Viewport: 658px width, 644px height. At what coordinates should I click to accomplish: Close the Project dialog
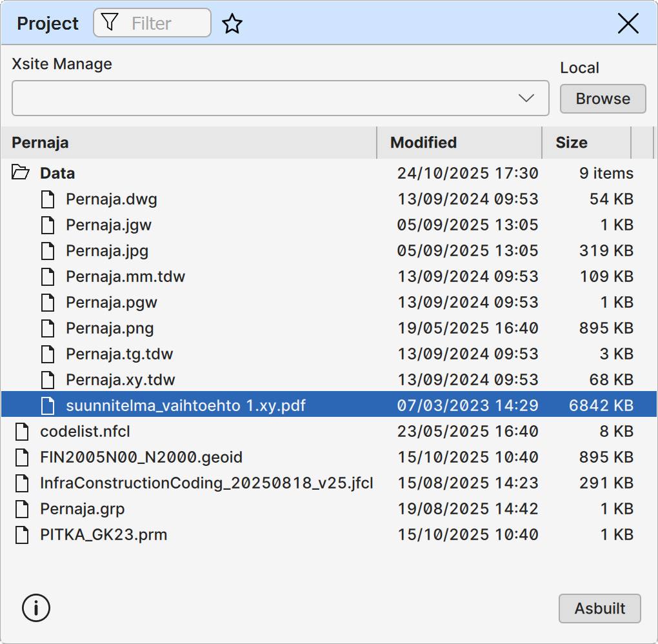(x=628, y=23)
